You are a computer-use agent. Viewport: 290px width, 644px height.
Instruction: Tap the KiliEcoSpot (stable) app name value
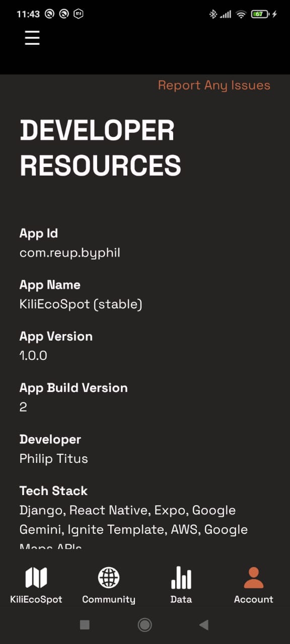click(x=81, y=304)
